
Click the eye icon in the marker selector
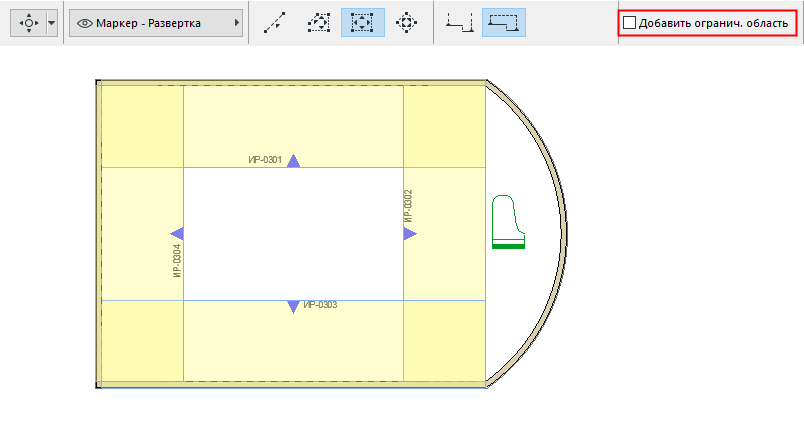(x=85, y=23)
